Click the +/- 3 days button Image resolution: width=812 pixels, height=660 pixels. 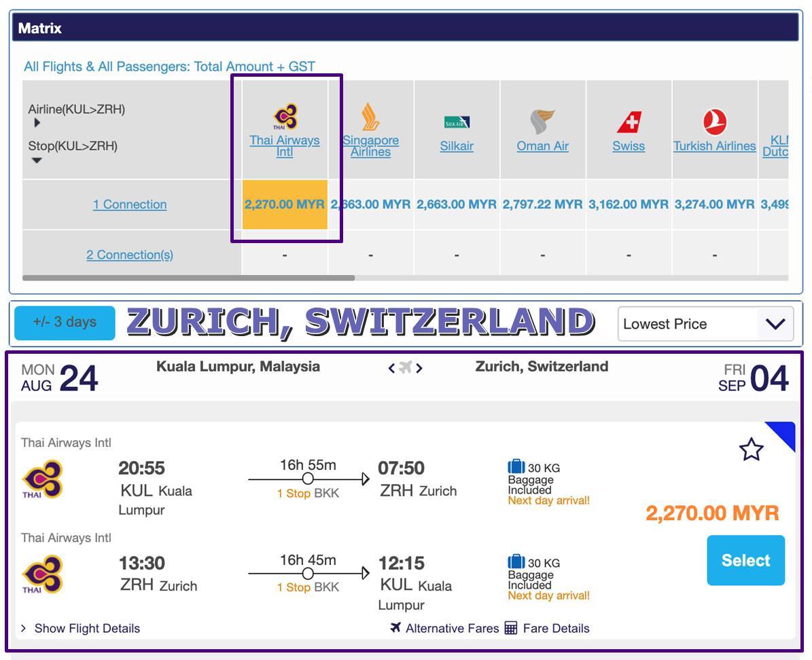(65, 323)
